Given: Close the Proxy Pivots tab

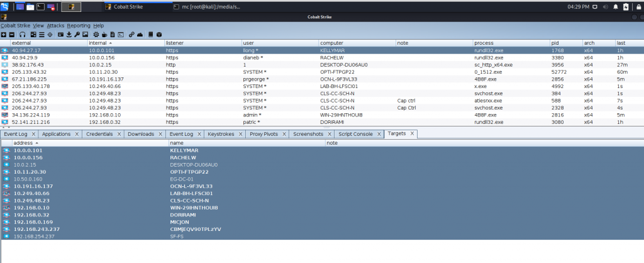Looking at the screenshot, I should [284, 134].
